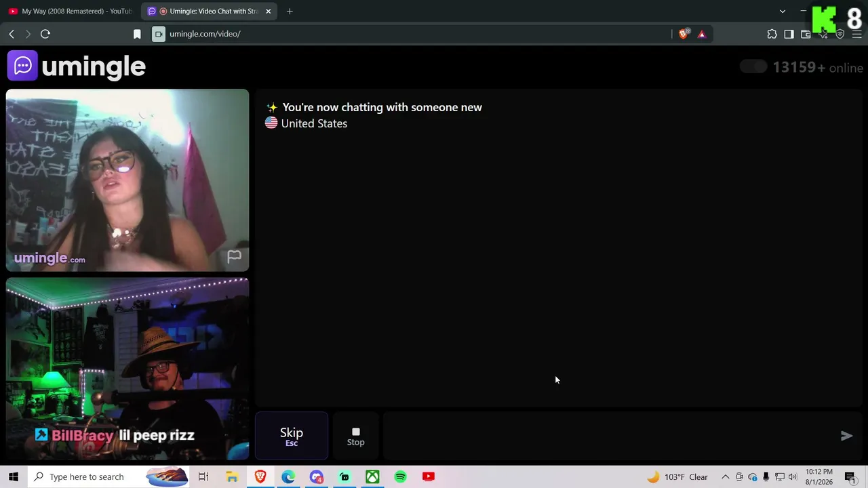The height and width of the screenshot is (488, 868).
Task: Expand the tab search dropdown arrow
Action: coord(783,12)
